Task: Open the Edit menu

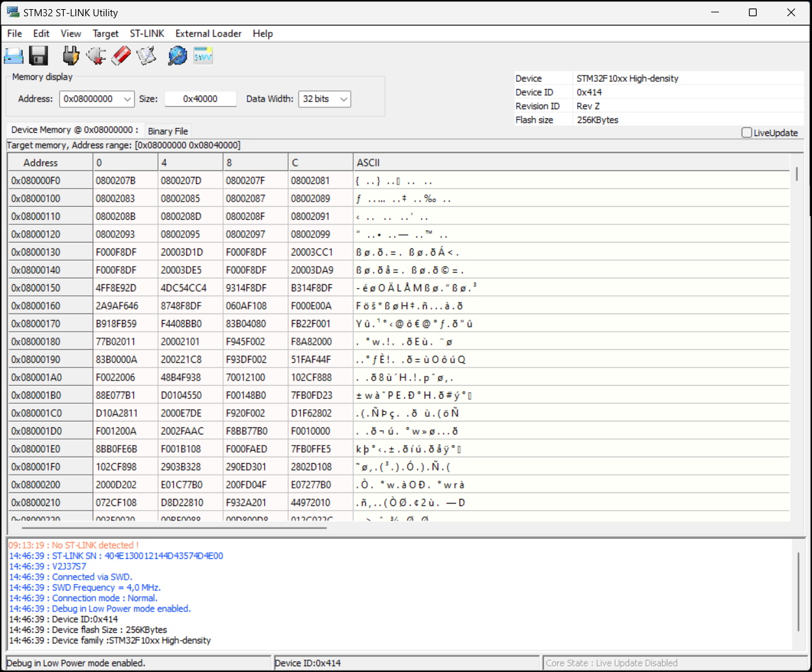Action: (41, 34)
